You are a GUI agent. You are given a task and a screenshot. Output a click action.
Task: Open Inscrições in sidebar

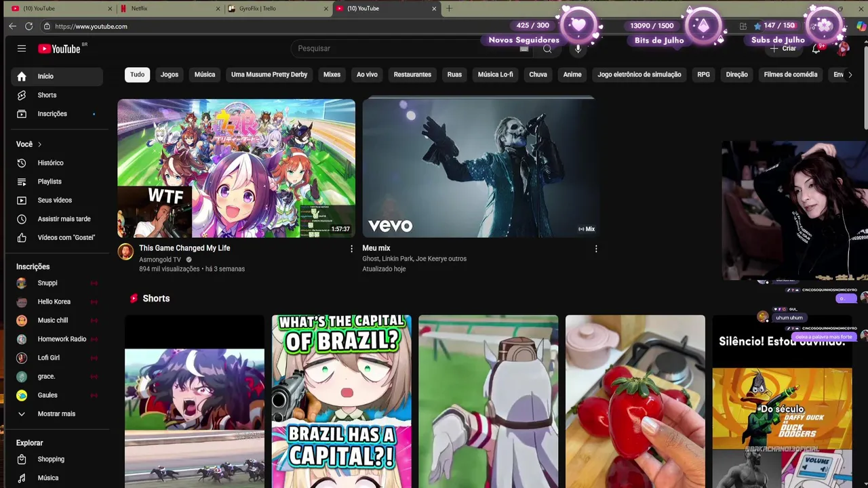tap(57, 114)
